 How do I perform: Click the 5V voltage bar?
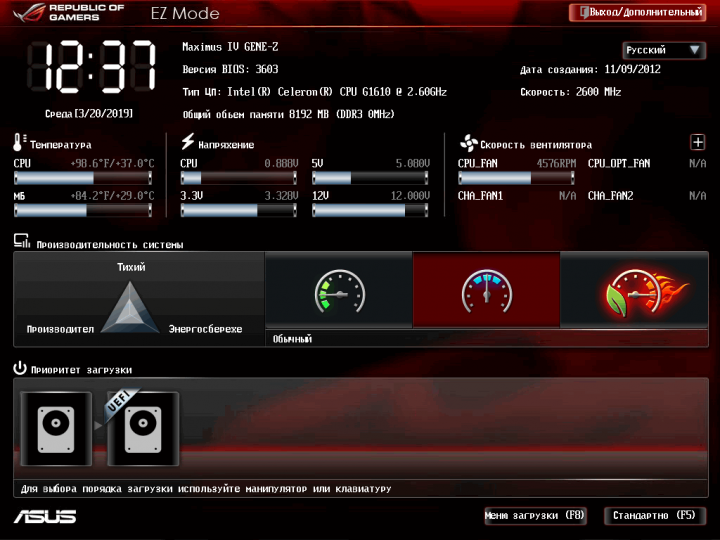tap(370, 178)
